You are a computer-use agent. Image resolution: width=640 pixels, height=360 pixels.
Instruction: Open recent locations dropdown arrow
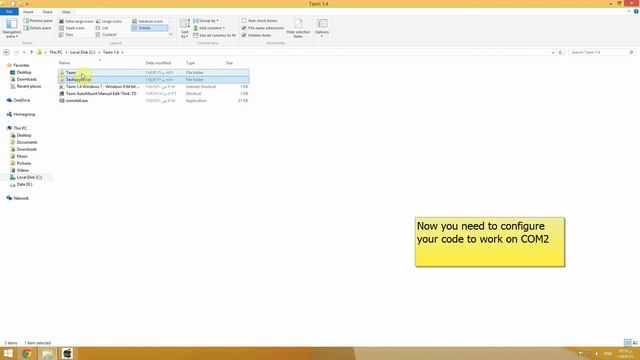pos(24,52)
